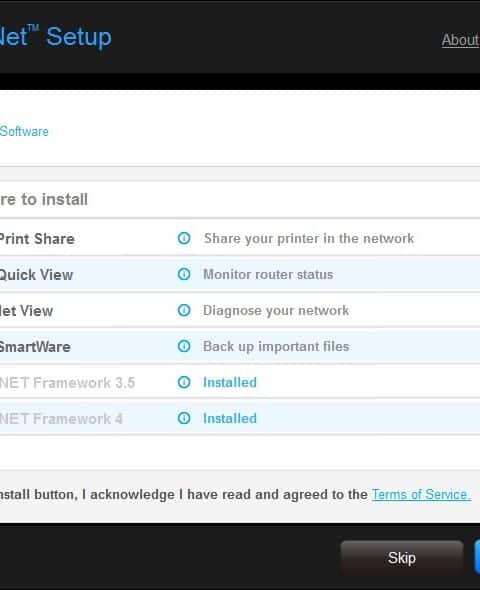This screenshot has height=590, width=480.
Task: Click the .NET Framework 3.5 entry label
Action: pyautogui.click(x=67, y=383)
